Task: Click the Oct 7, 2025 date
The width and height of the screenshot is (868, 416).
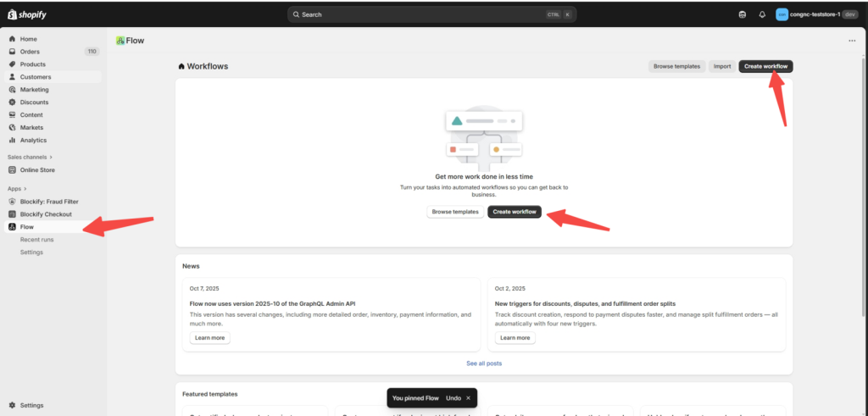Action: pyautogui.click(x=203, y=289)
